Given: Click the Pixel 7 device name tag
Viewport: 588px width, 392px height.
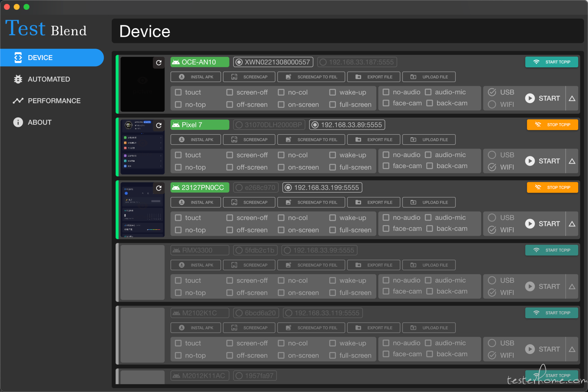Looking at the screenshot, I should click(200, 125).
